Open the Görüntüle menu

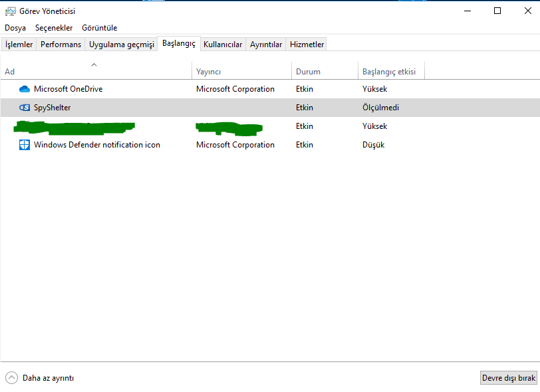[x=100, y=28]
